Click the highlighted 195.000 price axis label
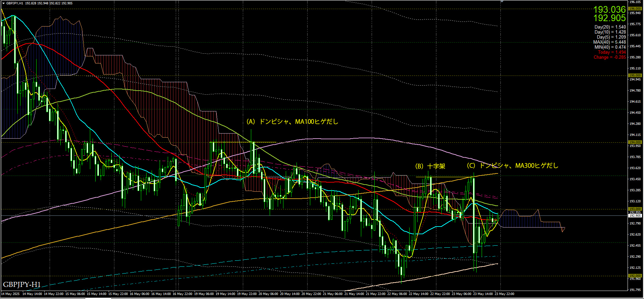This screenshot has width=644, height=299. point(635,76)
